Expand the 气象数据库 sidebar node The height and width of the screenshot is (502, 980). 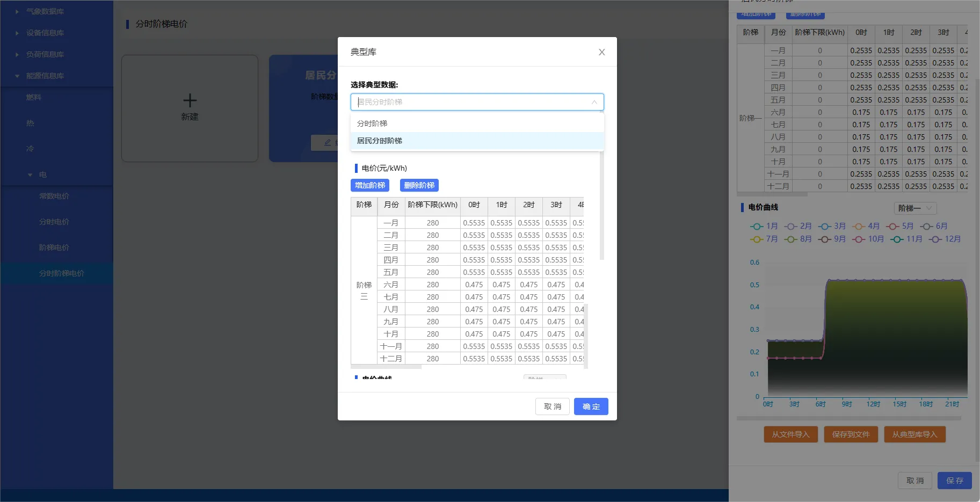[17, 11]
